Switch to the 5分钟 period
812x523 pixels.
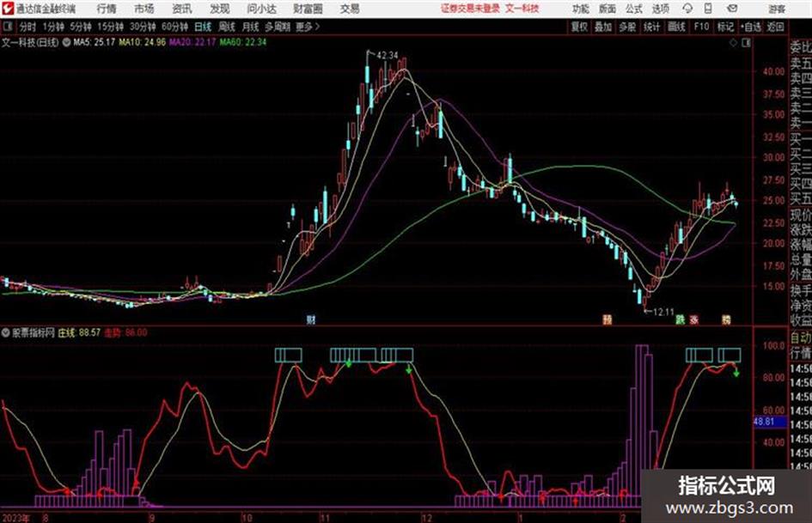click(x=81, y=27)
